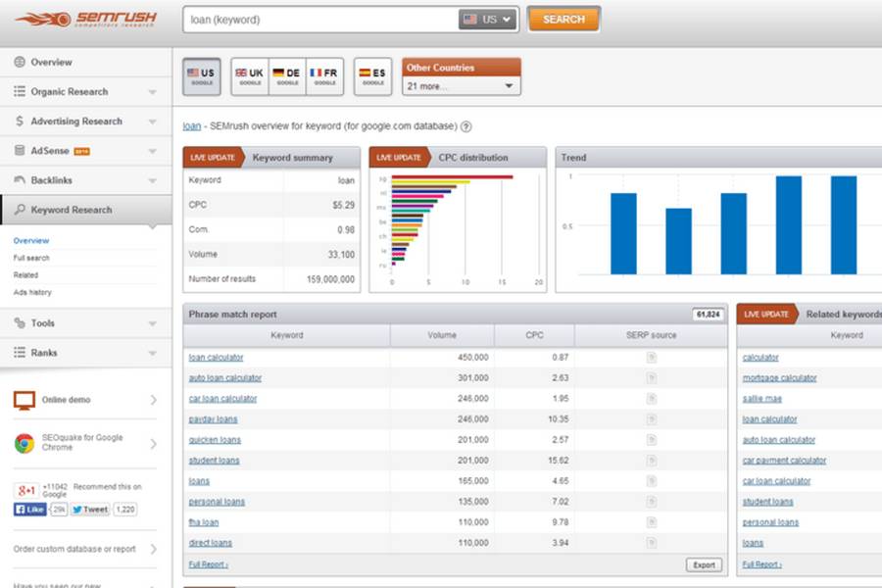Select the UK Google database
Viewport: 882px width, 588px height.
pyautogui.click(x=250, y=76)
